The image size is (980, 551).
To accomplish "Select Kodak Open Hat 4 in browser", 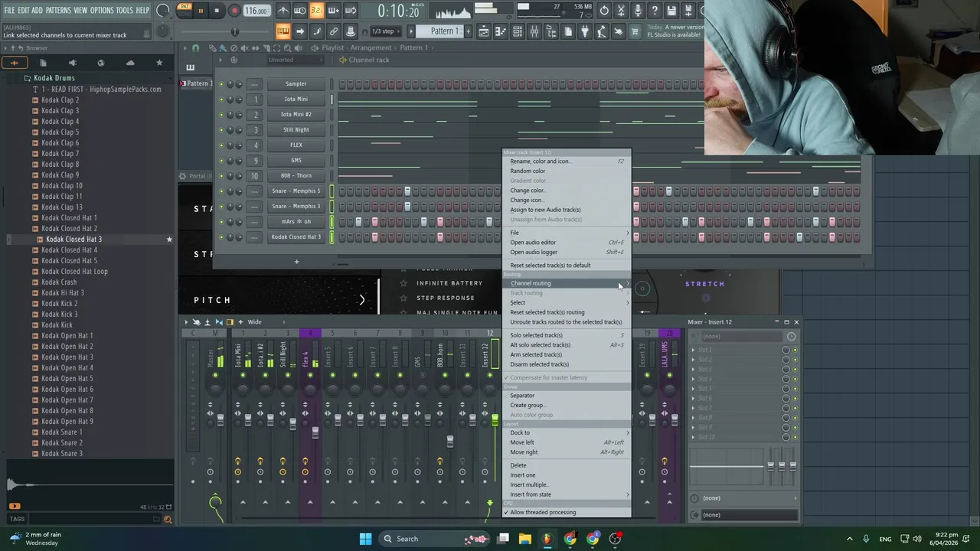I will [67, 368].
